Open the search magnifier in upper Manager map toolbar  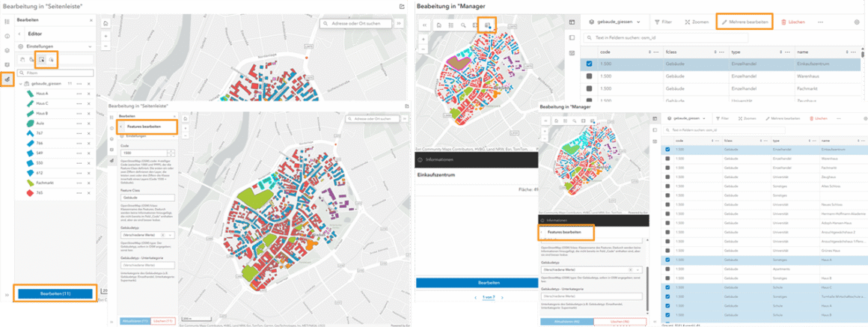point(463,25)
